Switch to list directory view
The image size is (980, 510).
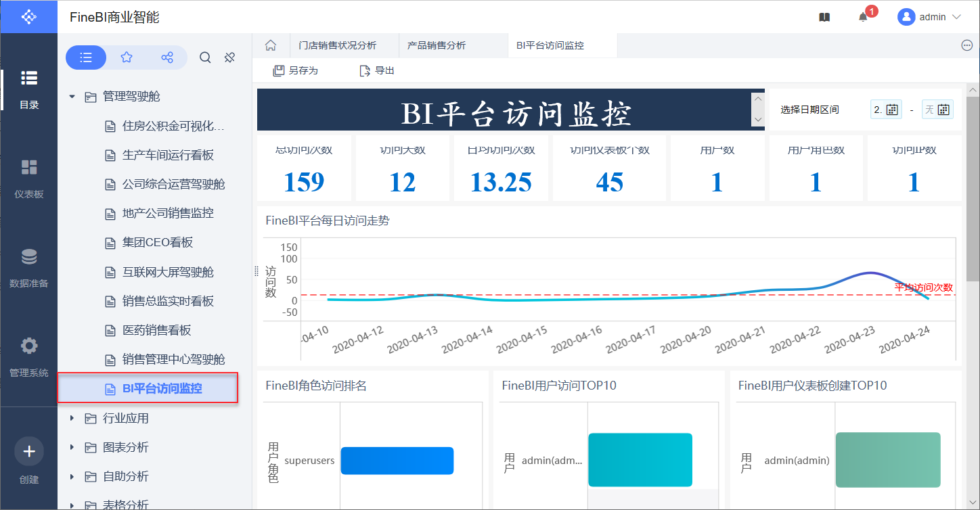[86, 58]
